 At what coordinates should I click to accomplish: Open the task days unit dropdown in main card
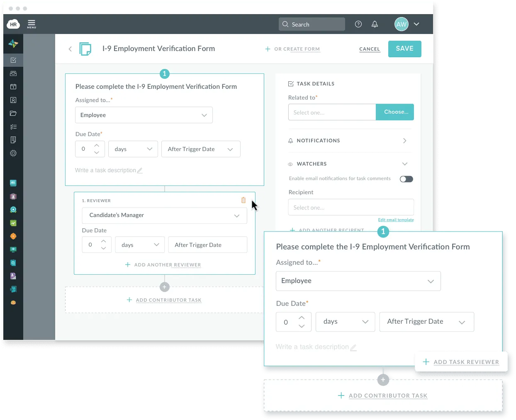[133, 149]
